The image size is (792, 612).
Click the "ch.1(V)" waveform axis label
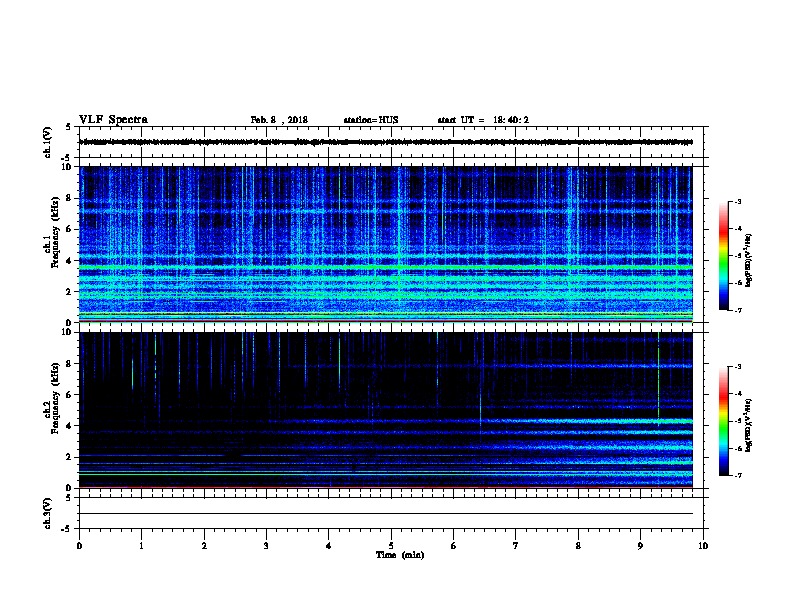coord(48,142)
